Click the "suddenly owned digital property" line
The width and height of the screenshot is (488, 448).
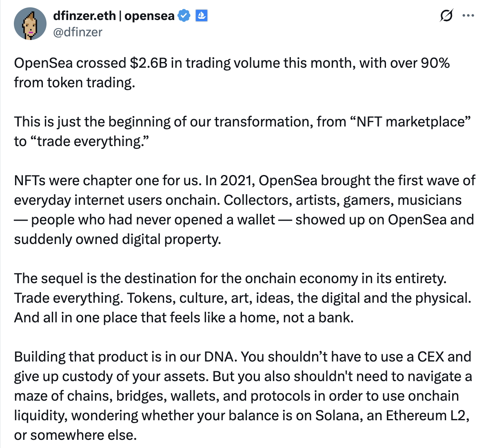[x=118, y=240]
